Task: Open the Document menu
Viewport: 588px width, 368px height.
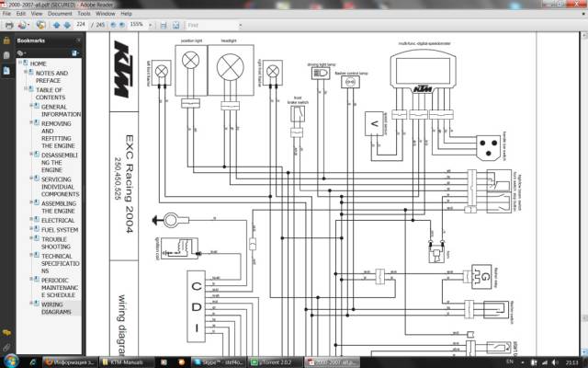Action: pyautogui.click(x=60, y=14)
